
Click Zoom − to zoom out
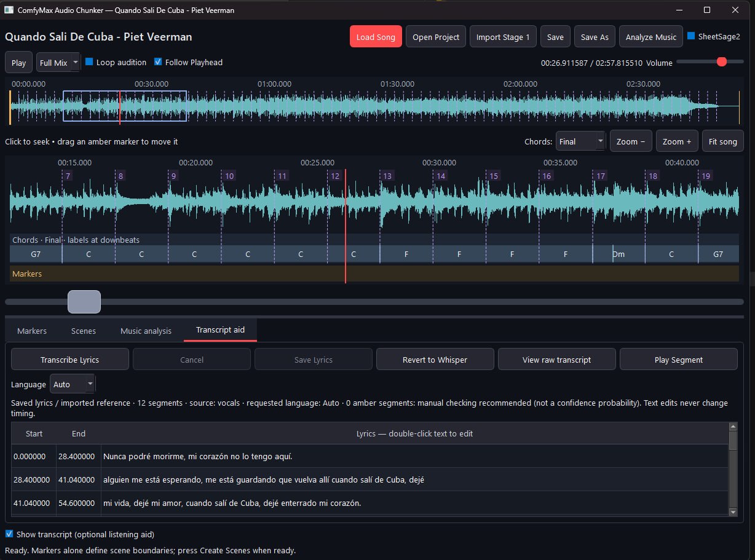tap(631, 141)
